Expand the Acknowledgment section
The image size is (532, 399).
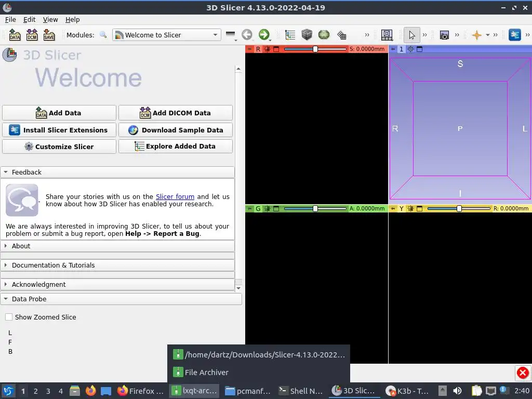[117, 284]
